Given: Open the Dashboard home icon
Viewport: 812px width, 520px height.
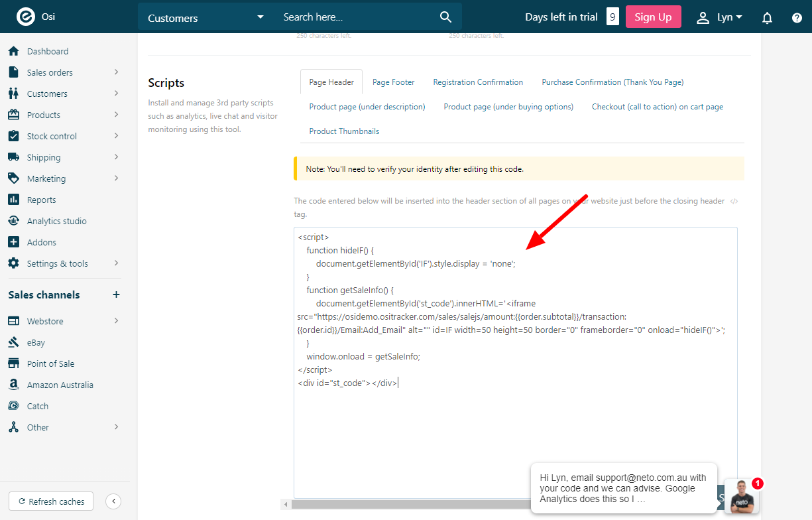Looking at the screenshot, I should (13, 51).
